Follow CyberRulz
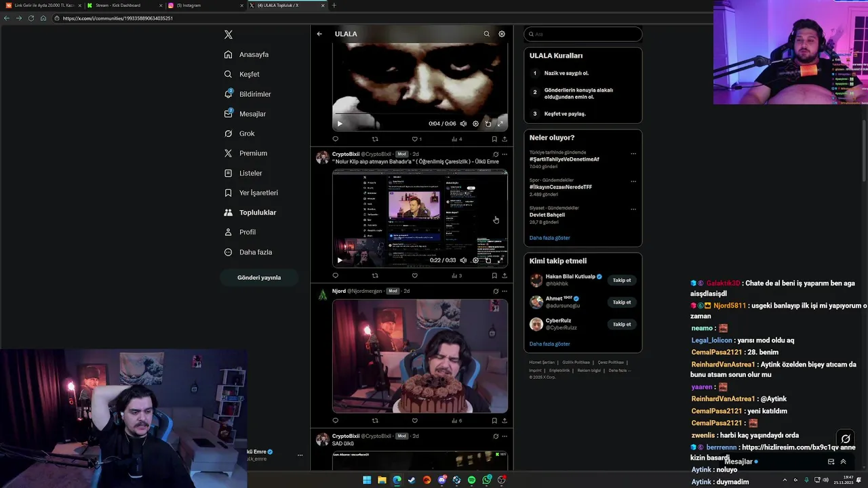The image size is (868, 488). (622, 324)
